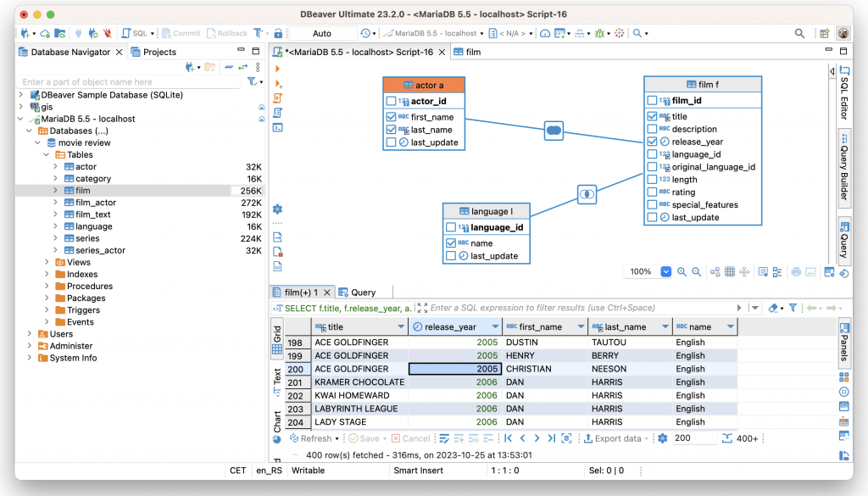The height and width of the screenshot is (496, 868).
Task: Select the series_actor table in the tree
Action: [100, 250]
